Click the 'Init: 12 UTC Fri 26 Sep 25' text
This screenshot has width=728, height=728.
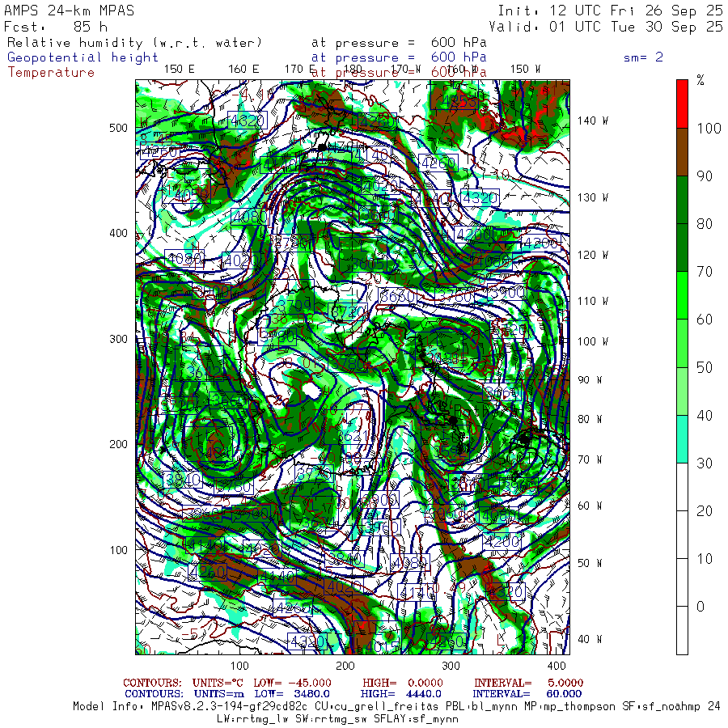click(610, 11)
